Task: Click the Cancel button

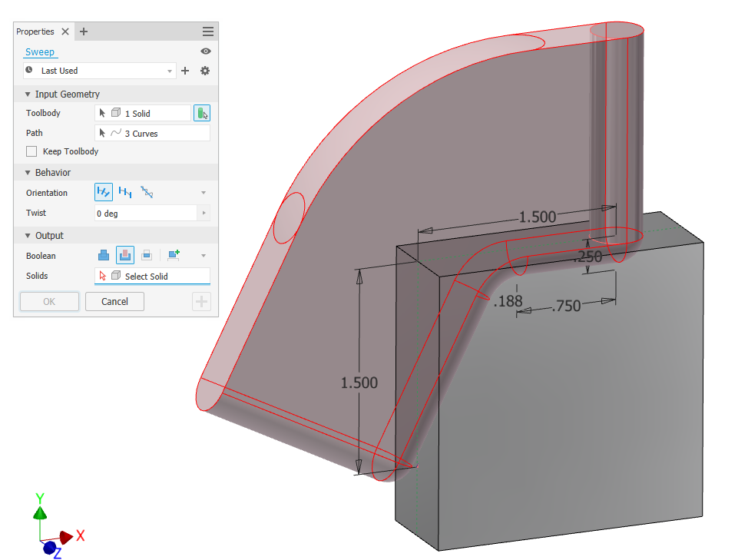Action: pyautogui.click(x=114, y=301)
